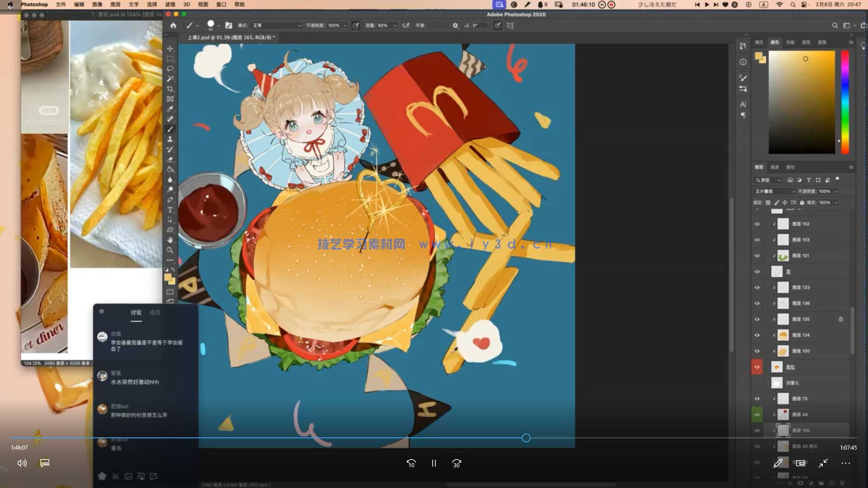
Task: Open the 滤镜 menu in menu bar
Action: pyautogui.click(x=170, y=5)
